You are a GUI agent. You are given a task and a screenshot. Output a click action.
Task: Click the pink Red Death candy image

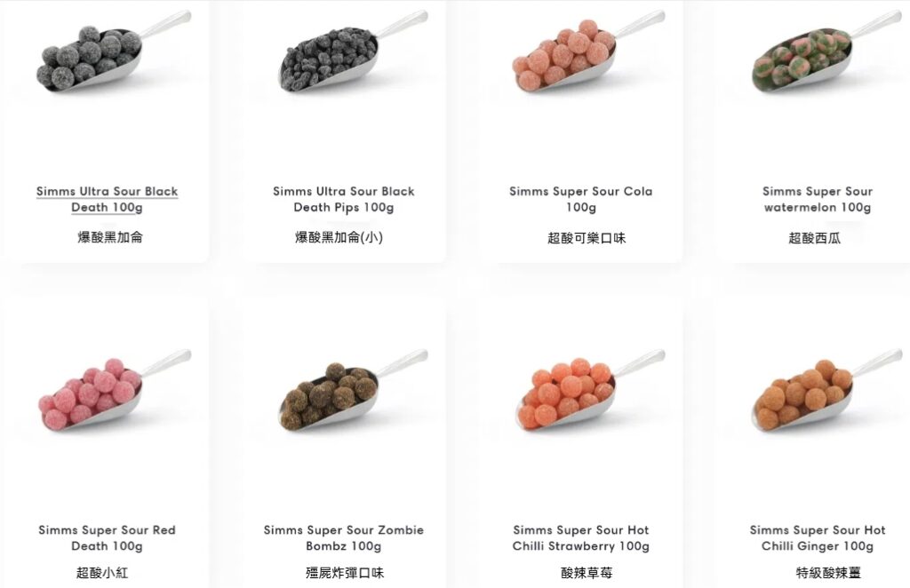click(115, 391)
